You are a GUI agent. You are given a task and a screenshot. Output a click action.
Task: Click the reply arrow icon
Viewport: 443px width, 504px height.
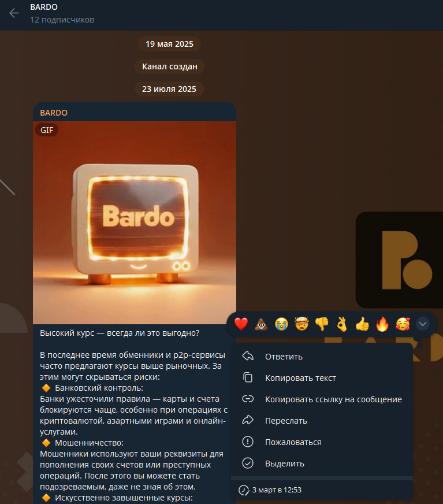pos(248,356)
